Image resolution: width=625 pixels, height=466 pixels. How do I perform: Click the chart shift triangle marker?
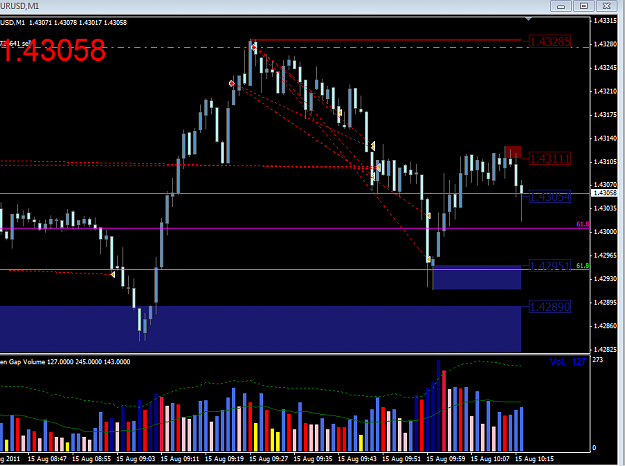tap(529, 19)
